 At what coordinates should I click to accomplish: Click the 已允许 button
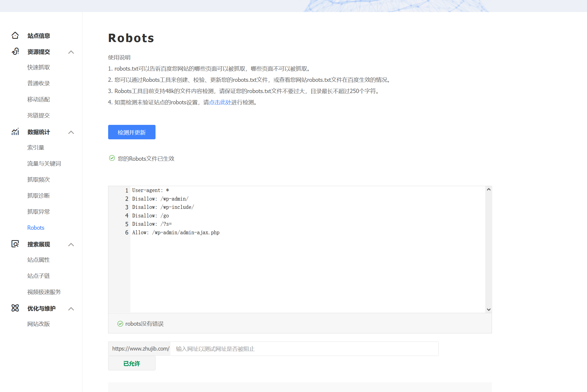click(132, 363)
